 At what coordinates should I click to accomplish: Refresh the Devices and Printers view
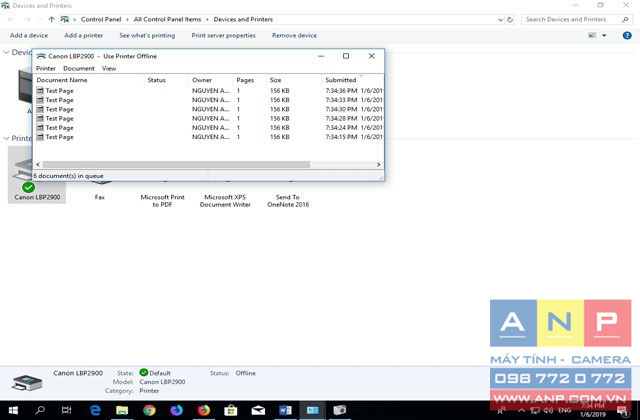click(510, 20)
